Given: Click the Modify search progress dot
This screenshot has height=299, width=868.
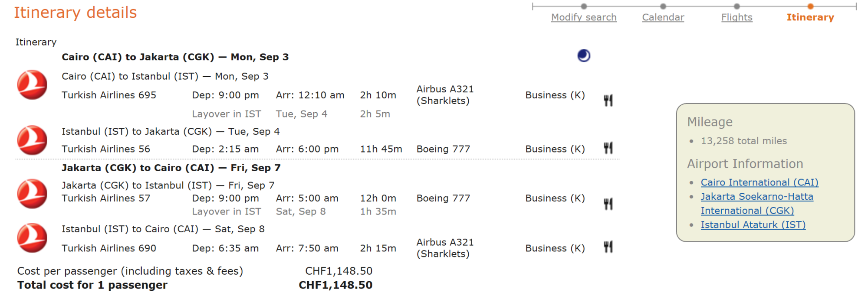Looking at the screenshot, I should [584, 6].
